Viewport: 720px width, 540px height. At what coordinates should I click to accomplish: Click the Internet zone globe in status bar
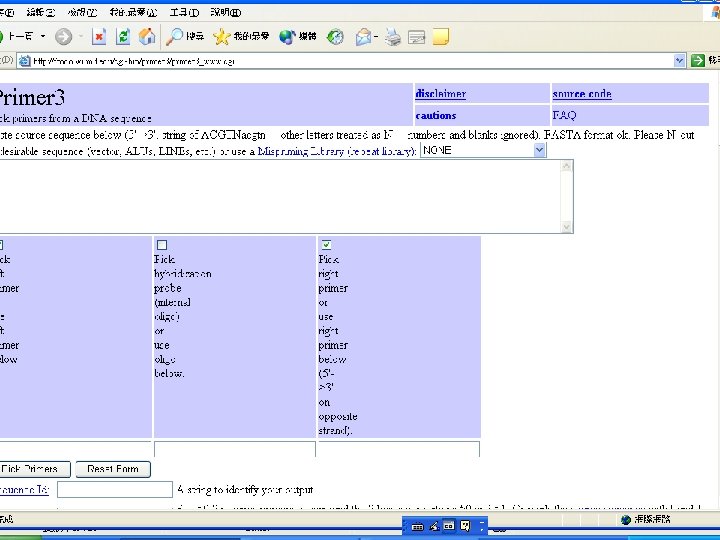[625, 519]
